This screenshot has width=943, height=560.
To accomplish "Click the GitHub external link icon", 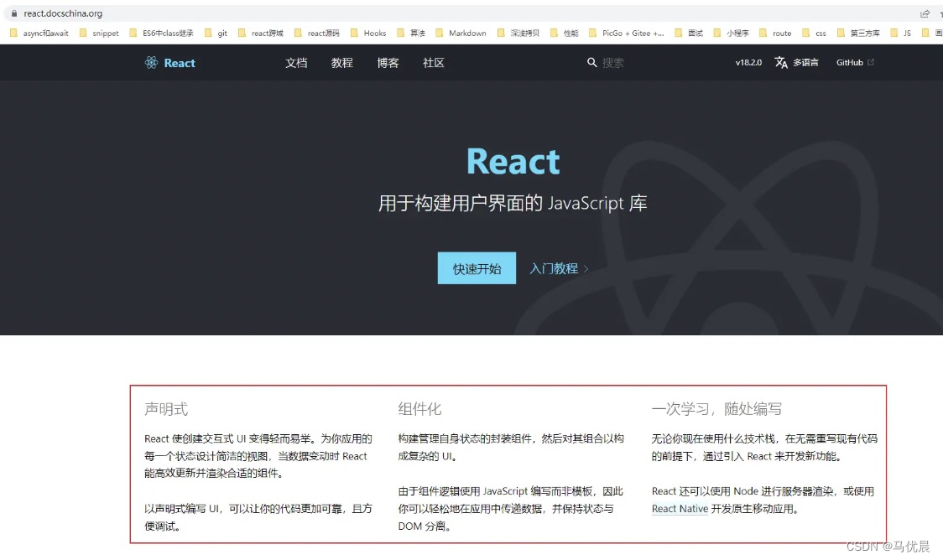I will (870, 62).
